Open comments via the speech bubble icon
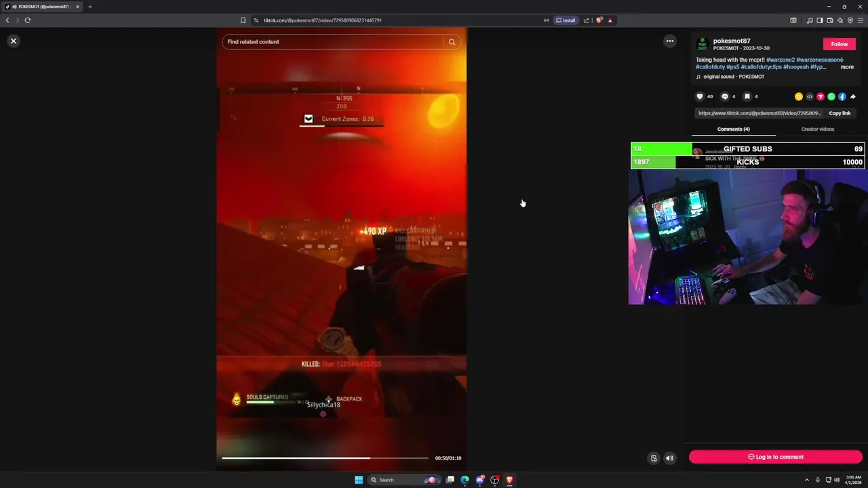This screenshot has width=868, height=488. point(725,96)
